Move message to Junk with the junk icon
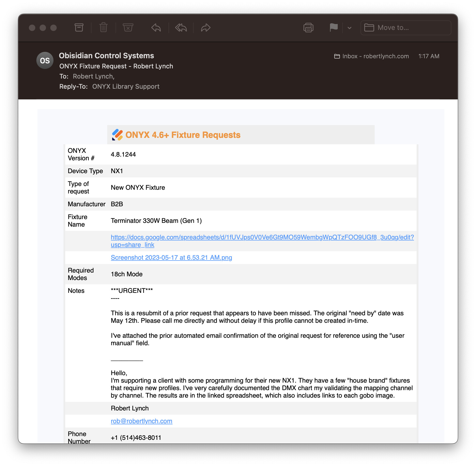Image resolution: width=476 pixels, height=466 pixels. click(x=128, y=28)
